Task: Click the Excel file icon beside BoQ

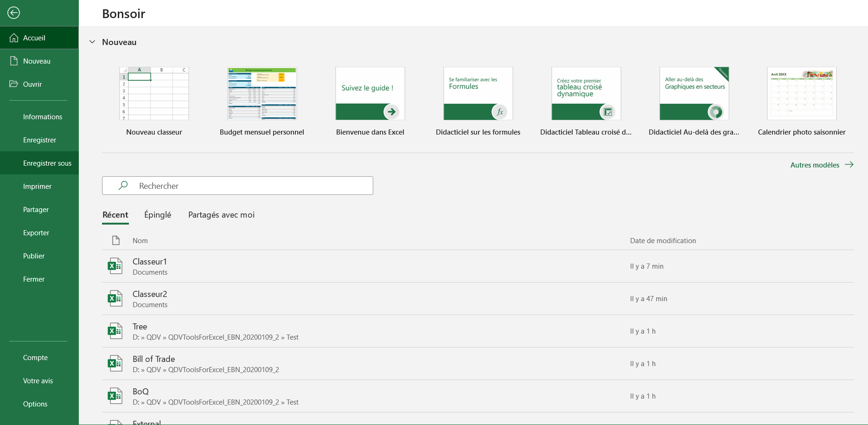Action: [x=115, y=396]
